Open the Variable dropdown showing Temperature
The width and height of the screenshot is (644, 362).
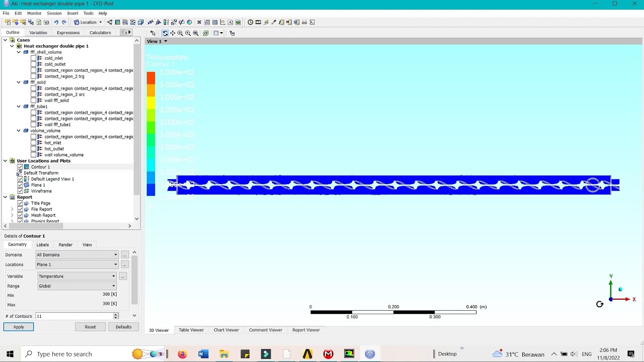pyautogui.click(x=77, y=276)
